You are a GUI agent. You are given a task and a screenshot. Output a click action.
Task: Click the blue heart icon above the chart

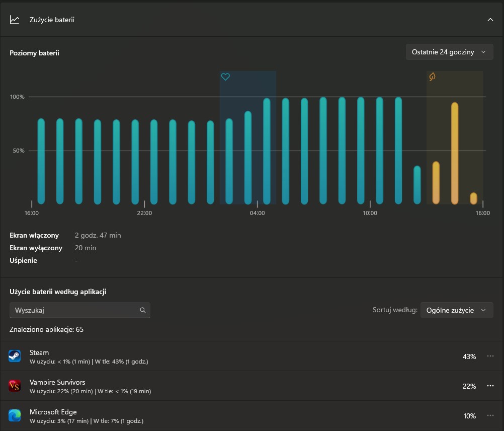point(225,77)
